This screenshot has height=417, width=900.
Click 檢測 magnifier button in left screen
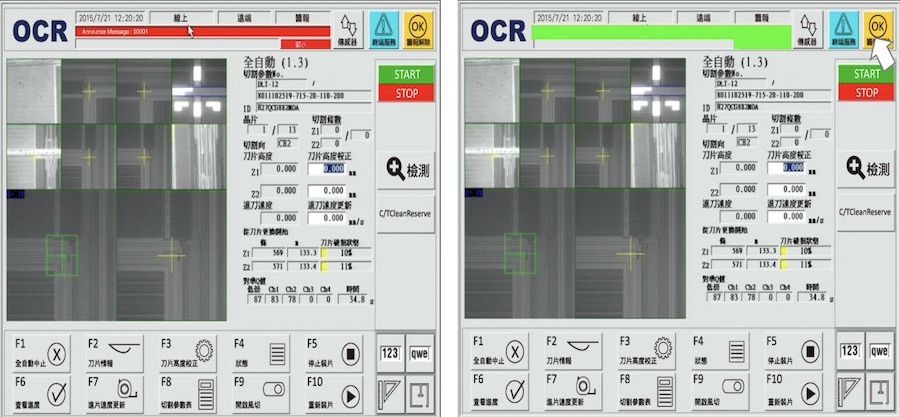coord(406,170)
